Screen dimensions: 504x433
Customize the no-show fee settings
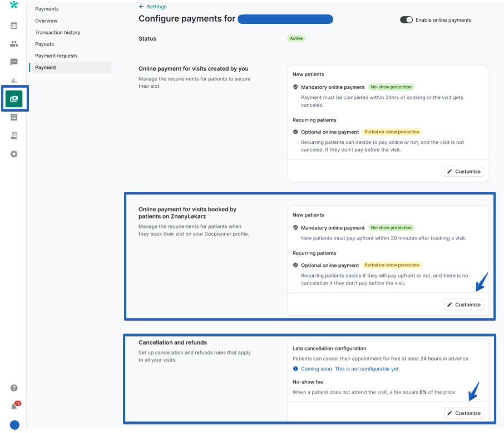[x=463, y=412]
